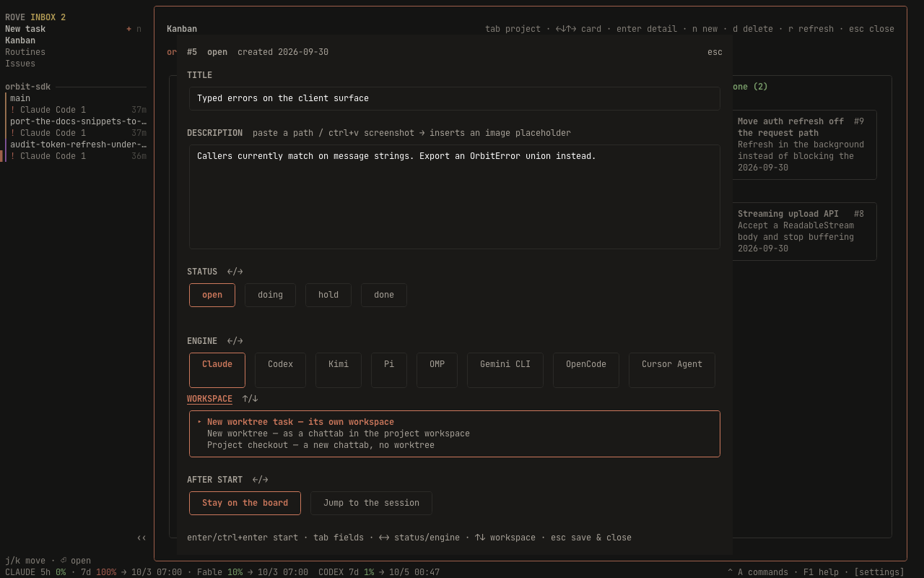Open Issues in the sidebar

coord(20,64)
